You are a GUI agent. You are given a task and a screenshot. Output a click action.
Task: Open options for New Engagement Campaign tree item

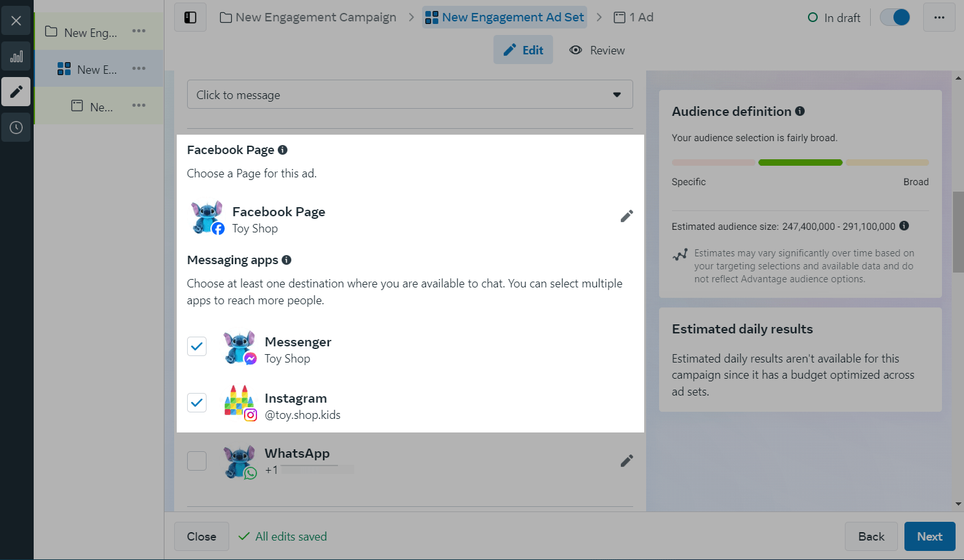click(139, 31)
